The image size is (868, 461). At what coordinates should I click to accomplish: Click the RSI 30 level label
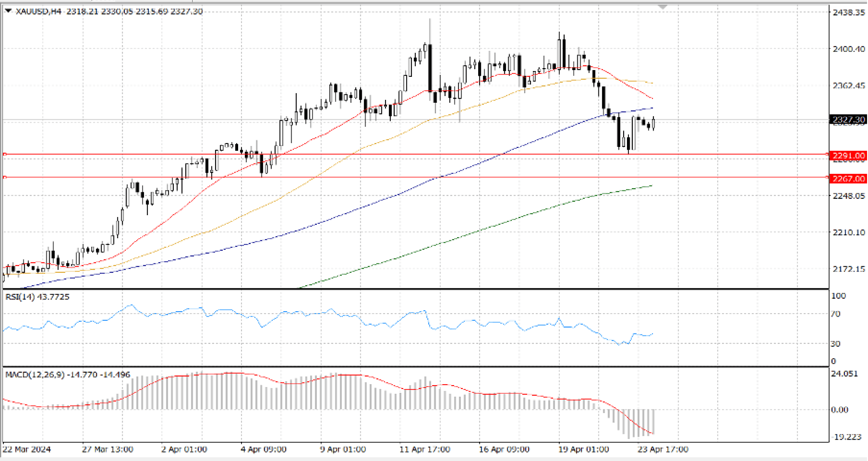pos(836,344)
